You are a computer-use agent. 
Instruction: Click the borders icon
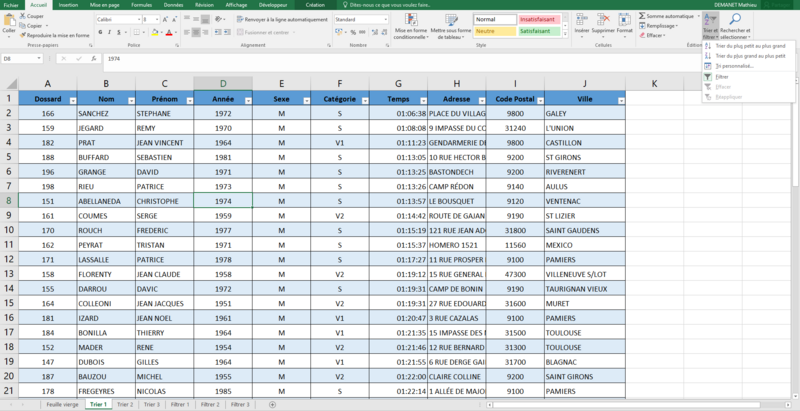coord(136,32)
